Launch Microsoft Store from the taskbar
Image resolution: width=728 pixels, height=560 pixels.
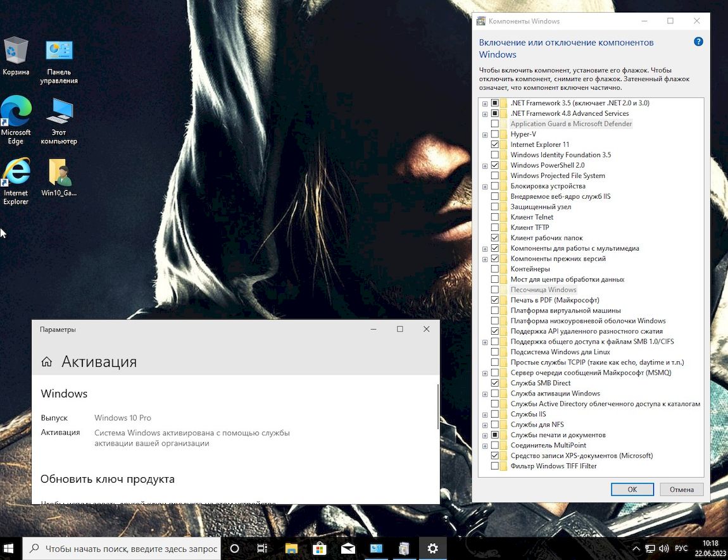(x=320, y=548)
